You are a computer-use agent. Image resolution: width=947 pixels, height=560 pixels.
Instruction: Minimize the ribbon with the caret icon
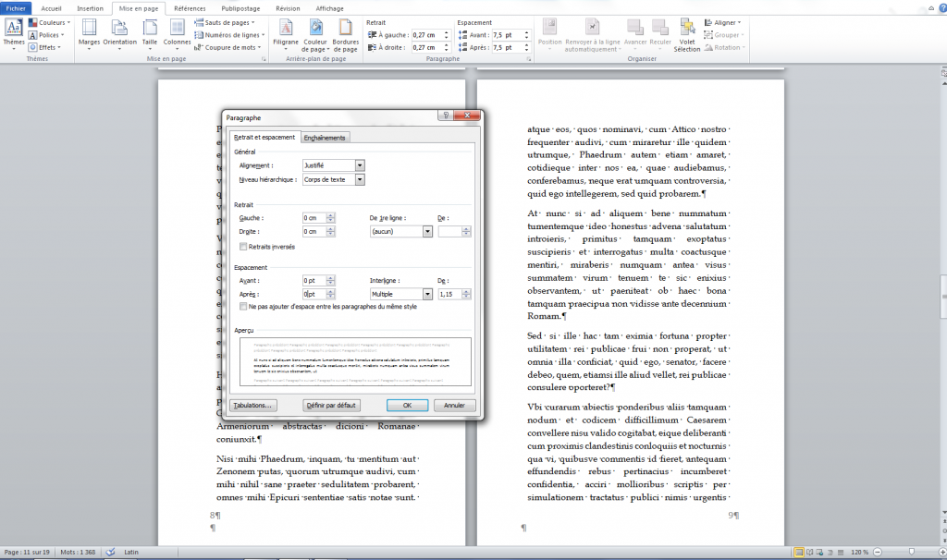click(932, 8)
